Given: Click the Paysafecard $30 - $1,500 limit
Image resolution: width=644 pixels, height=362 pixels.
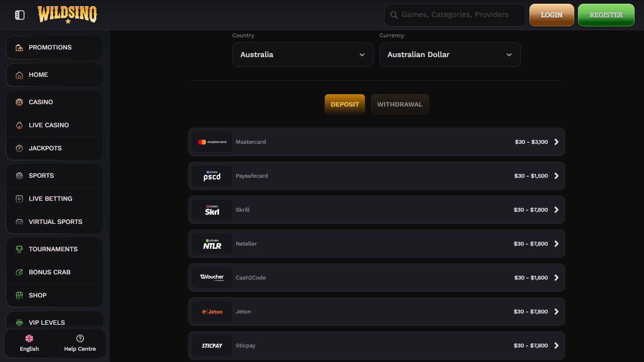Looking at the screenshot, I should pyautogui.click(x=531, y=176).
